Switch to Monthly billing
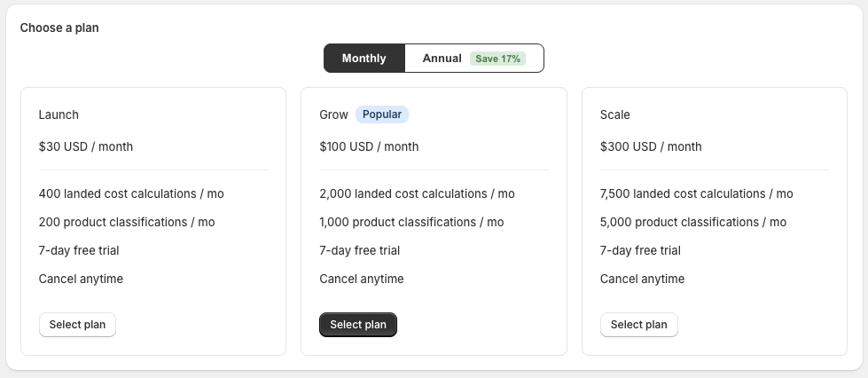868x378 pixels. click(x=364, y=59)
